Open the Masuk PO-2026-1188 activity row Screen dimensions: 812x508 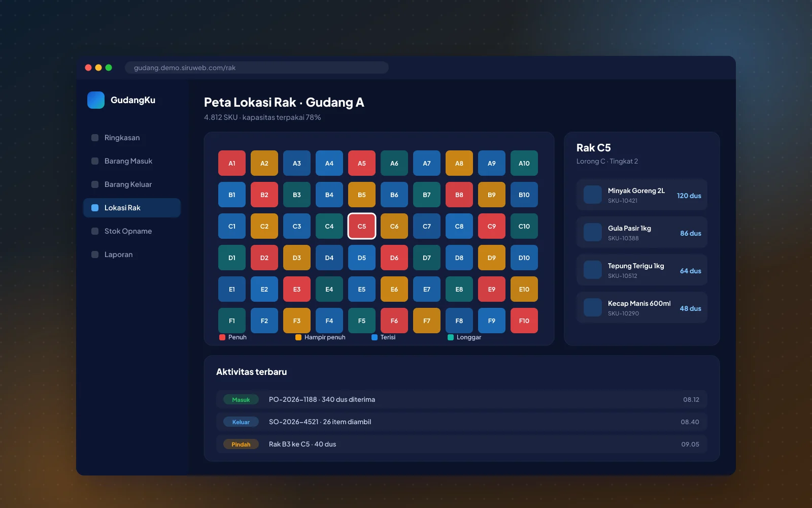[462, 399]
